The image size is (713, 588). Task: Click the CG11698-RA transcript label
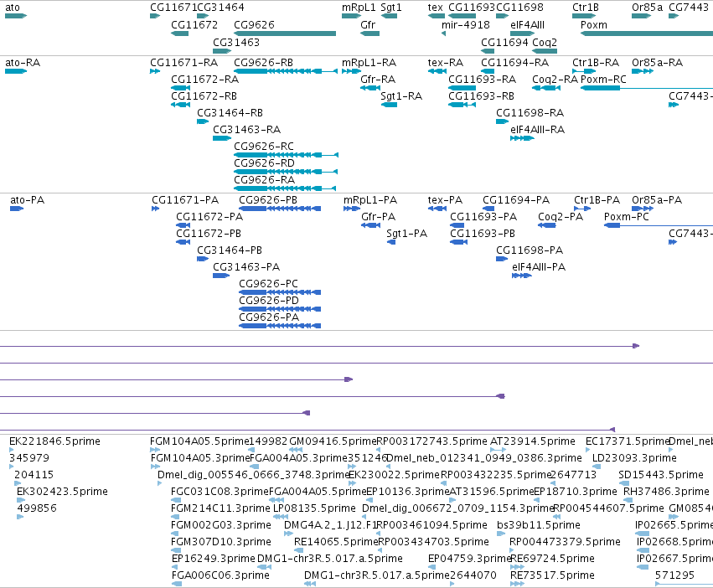pos(530,112)
